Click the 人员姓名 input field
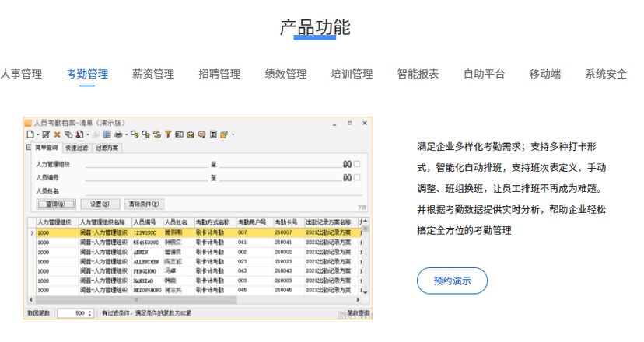This screenshot has width=644, height=342. [223, 191]
